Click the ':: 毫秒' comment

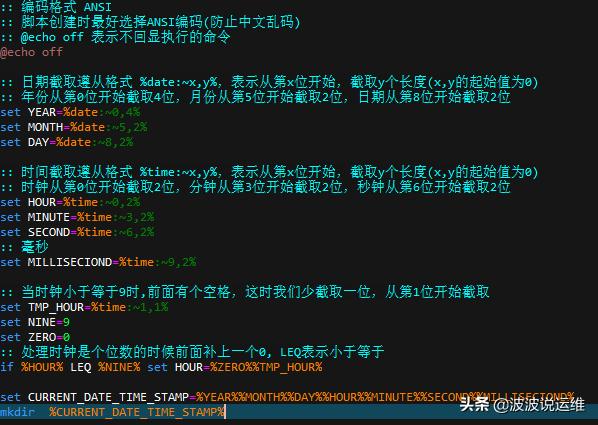(x=24, y=247)
